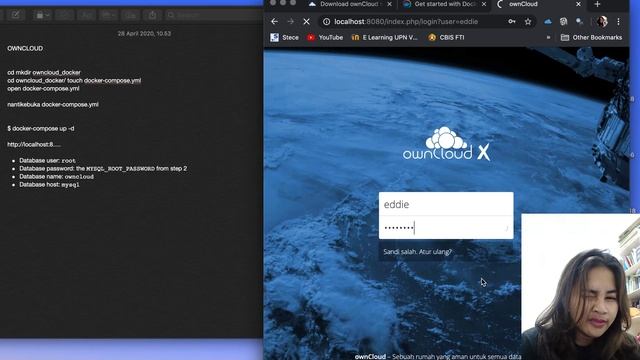Close the ownCloud tab
Viewport: 640px width, 360px height.
pos(578,4)
